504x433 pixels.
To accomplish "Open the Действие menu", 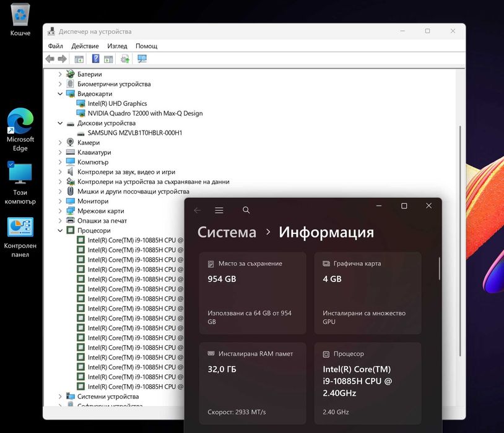I will tap(85, 46).
